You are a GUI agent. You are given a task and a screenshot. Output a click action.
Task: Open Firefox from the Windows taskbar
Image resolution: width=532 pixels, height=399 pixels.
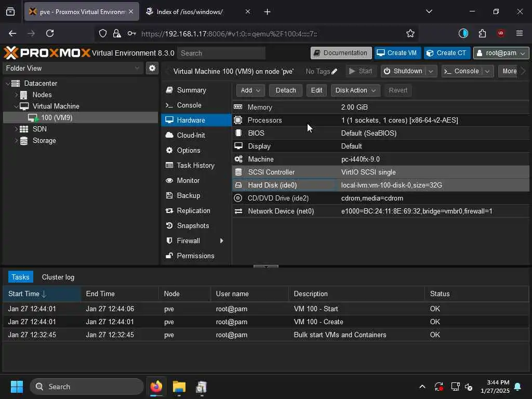pos(156,387)
